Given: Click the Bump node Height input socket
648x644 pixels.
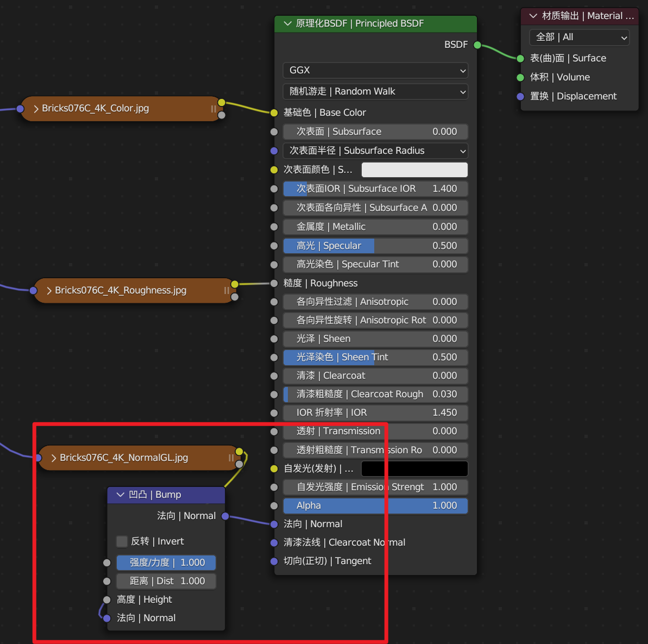Looking at the screenshot, I should [x=107, y=599].
